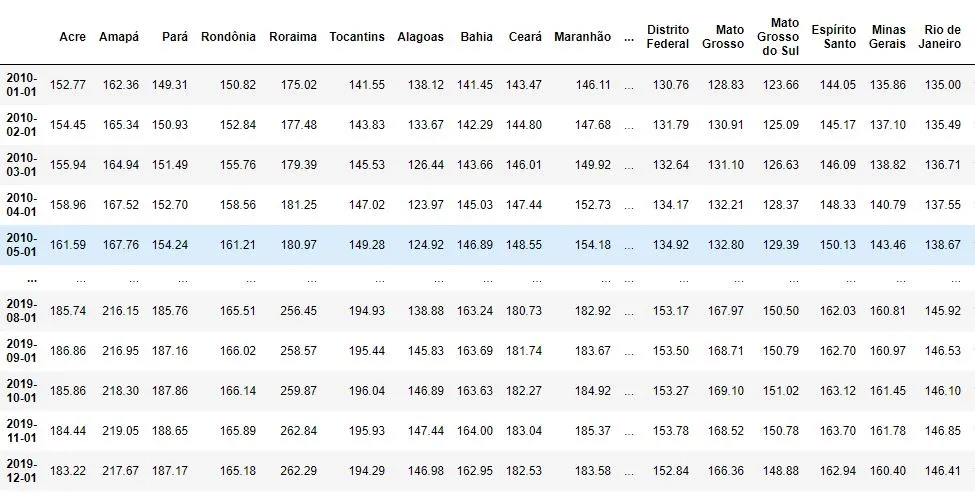Click the truncated columns ellipsis in header
Image resolution: width=975 pixels, height=499 pixels.
pyautogui.click(x=629, y=37)
